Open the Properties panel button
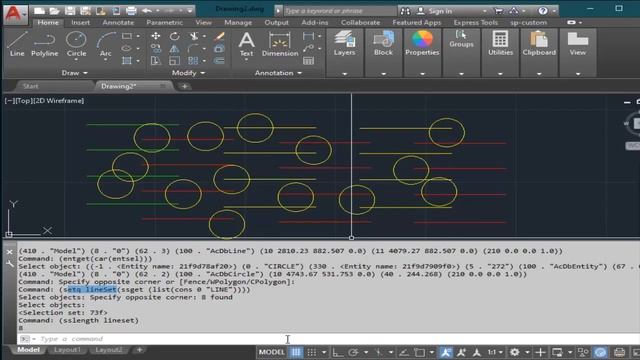The height and width of the screenshot is (360, 640). tap(422, 43)
